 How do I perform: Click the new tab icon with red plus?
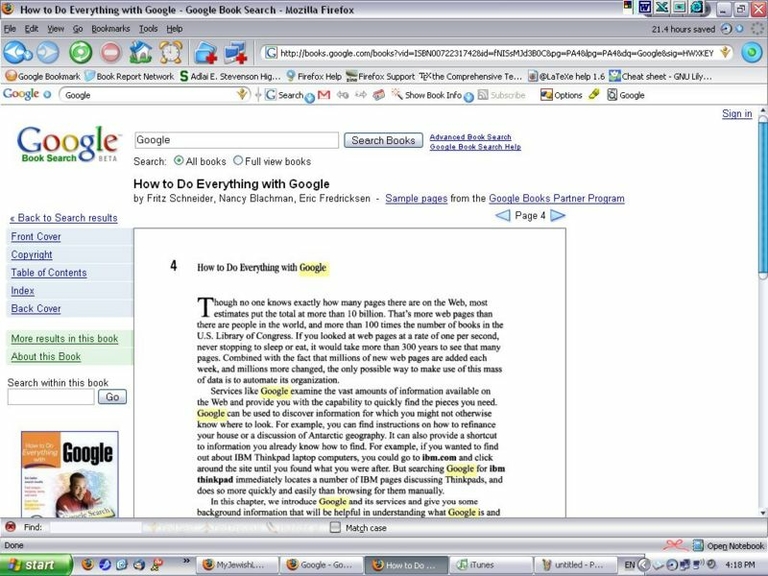(x=206, y=52)
